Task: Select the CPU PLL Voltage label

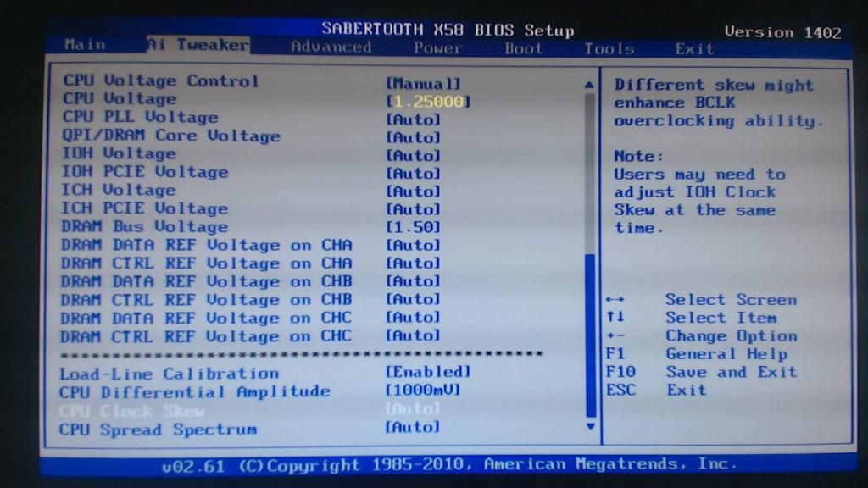Action: pyautogui.click(x=140, y=117)
